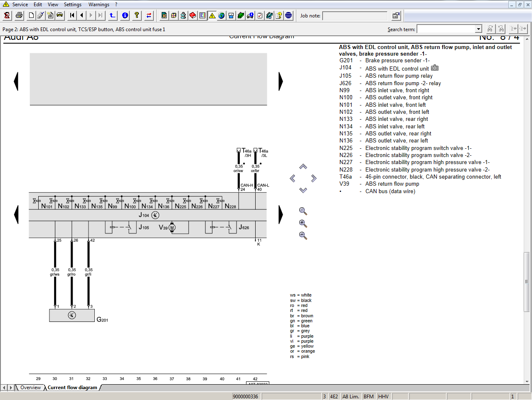Click color legend entry 'or = orange'
Image resolution: width=532 pixels, height=400 pixels.
point(303,351)
